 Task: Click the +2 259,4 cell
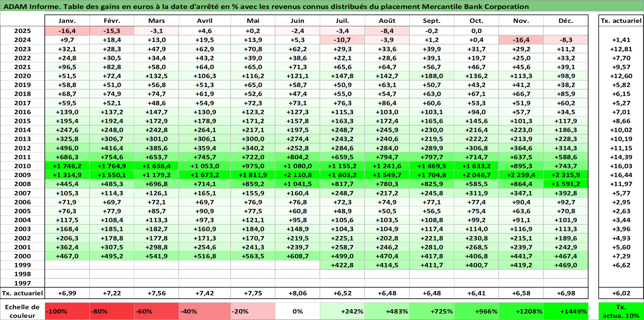click(x=521, y=175)
